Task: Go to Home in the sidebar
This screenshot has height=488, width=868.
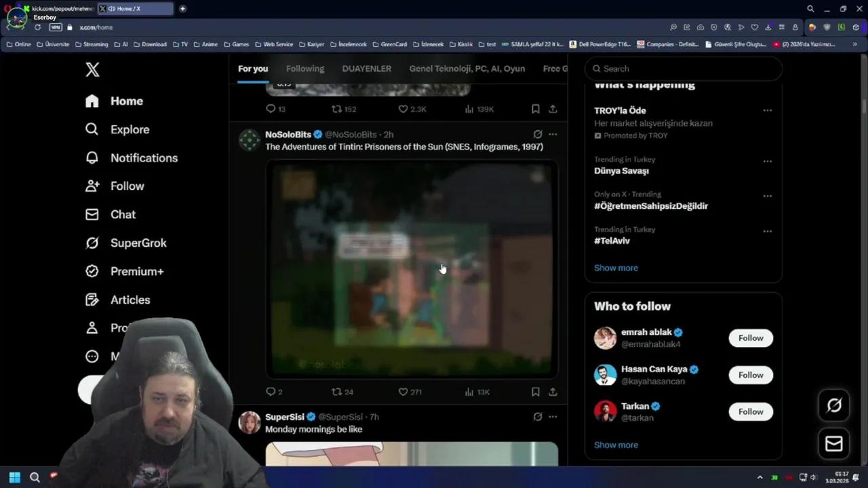Action: [114, 101]
